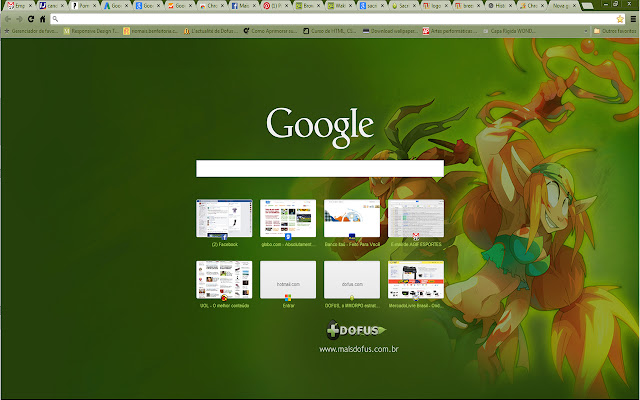Minimize the Chrome window
Viewport: 640px width, 400px height.
(605, 4)
